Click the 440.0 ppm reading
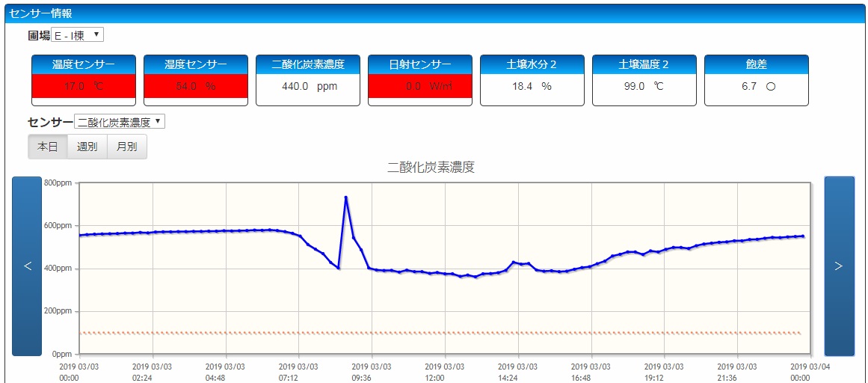 click(309, 87)
